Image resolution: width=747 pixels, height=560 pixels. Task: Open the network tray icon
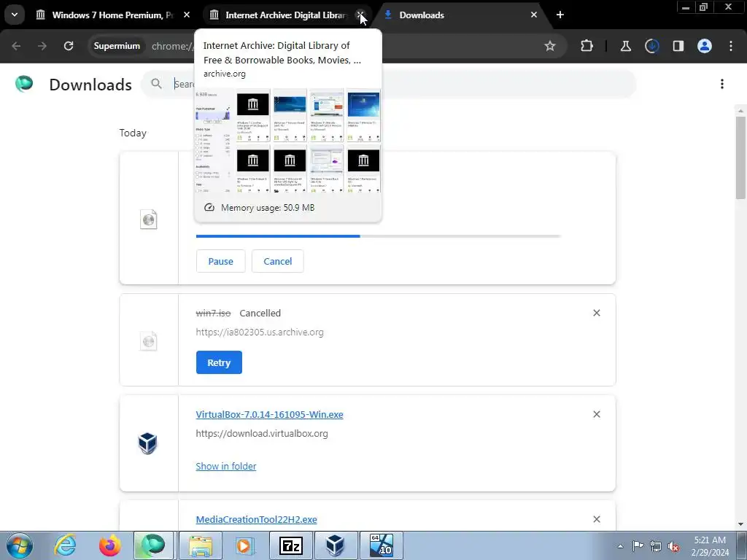point(656,546)
